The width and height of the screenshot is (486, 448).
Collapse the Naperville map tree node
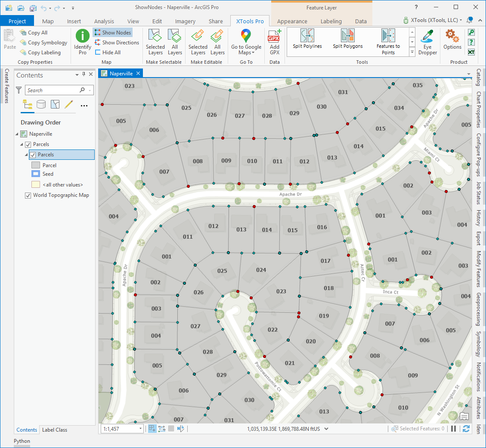pos(17,134)
